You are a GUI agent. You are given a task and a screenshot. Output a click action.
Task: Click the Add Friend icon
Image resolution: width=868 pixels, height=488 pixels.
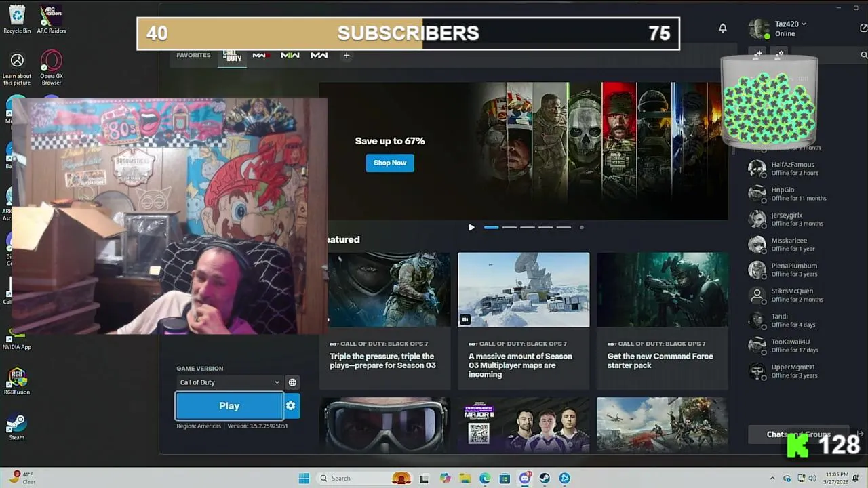click(x=759, y=54)
